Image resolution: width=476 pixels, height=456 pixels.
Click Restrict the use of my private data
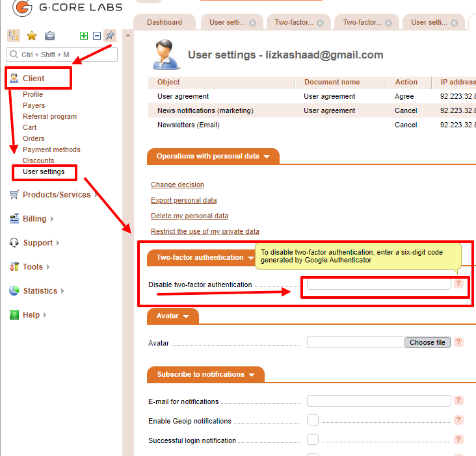205,231
